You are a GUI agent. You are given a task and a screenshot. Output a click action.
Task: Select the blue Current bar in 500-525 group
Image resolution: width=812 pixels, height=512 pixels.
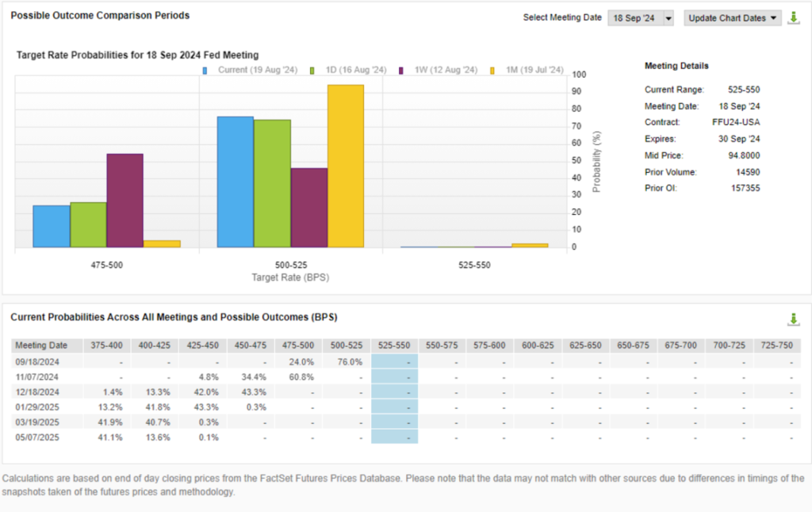click(235, 181)
